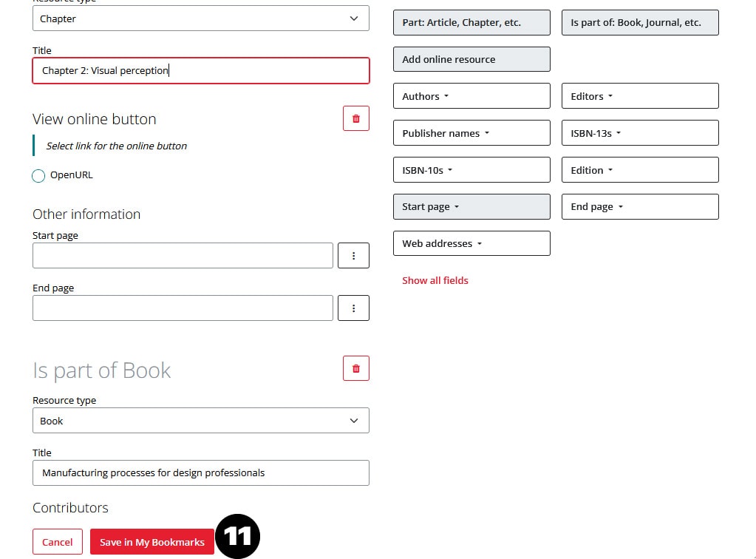Expand the Publisher names dropdown

[x=471, y=133]
